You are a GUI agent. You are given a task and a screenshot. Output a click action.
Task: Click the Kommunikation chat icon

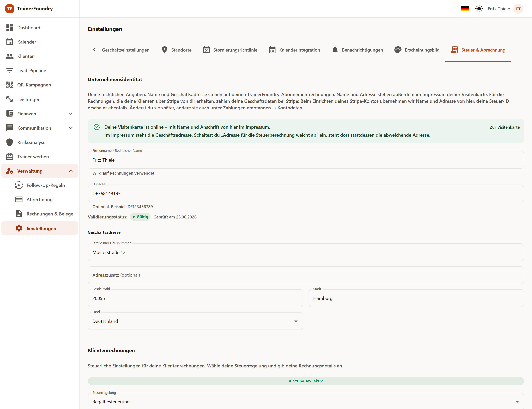[9, 128]
